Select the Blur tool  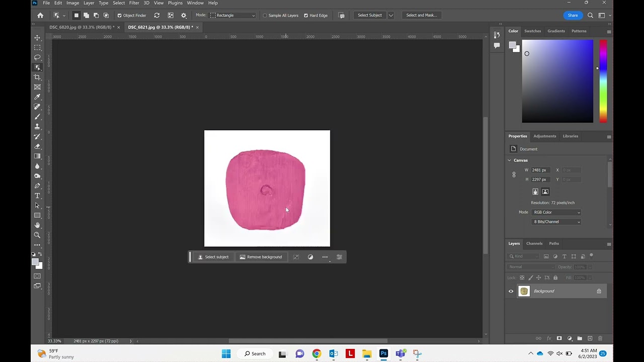pos(37,166)
